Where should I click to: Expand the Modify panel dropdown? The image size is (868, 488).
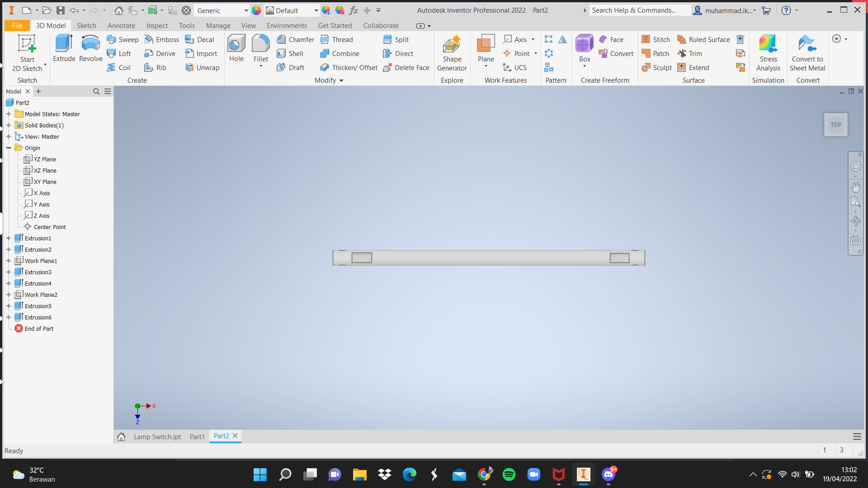(x=341, y=80)
